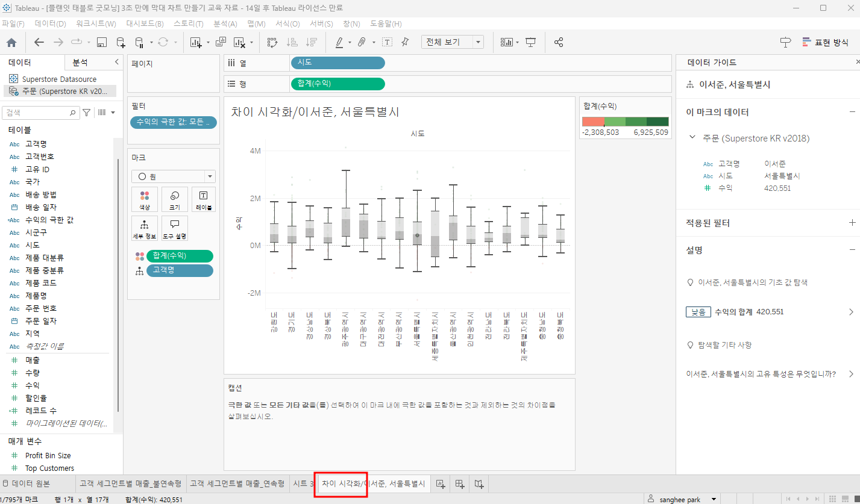Collapse the 주문 (Superstore KR v2018) data group
Viewport: 860px width, 504px height.
click(692, 138)
